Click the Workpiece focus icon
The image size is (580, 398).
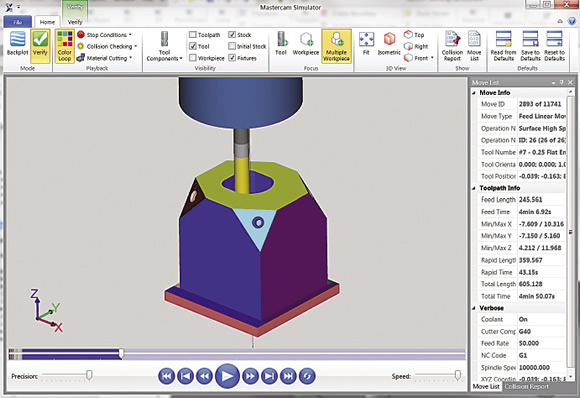(x=306, y=44)
